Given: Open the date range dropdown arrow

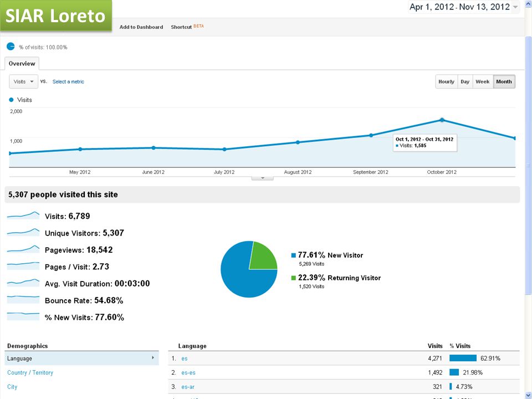Looking at the screenshot, I should [x=515, y=7].
